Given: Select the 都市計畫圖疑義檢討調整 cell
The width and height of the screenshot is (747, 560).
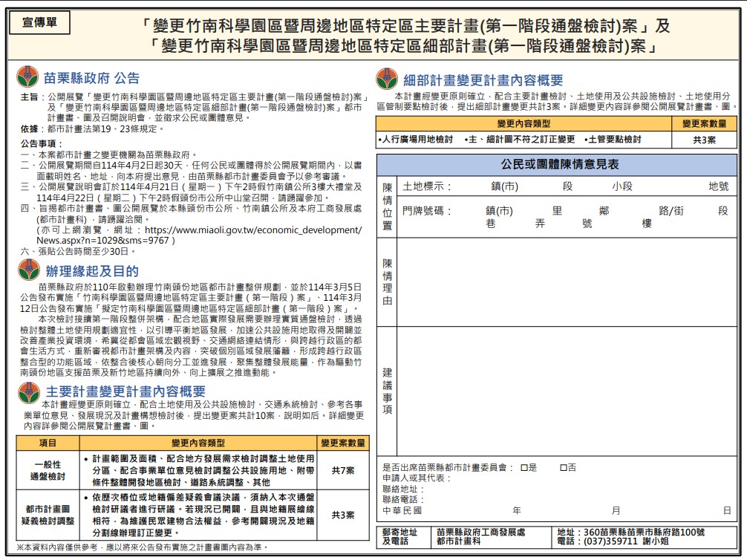Looking at the screenshot, I should 48,515.
